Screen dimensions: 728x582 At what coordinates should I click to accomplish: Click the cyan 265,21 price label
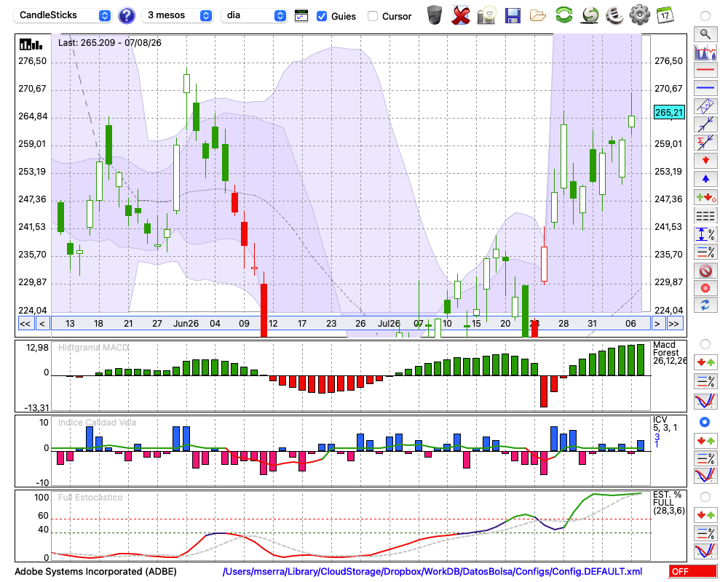point(669,112)
